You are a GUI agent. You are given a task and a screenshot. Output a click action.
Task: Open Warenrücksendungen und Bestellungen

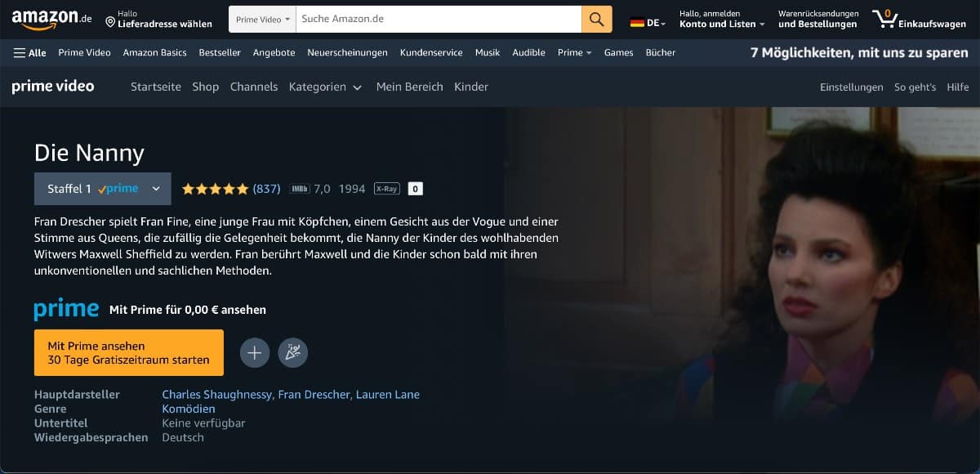tap(818, 19)
